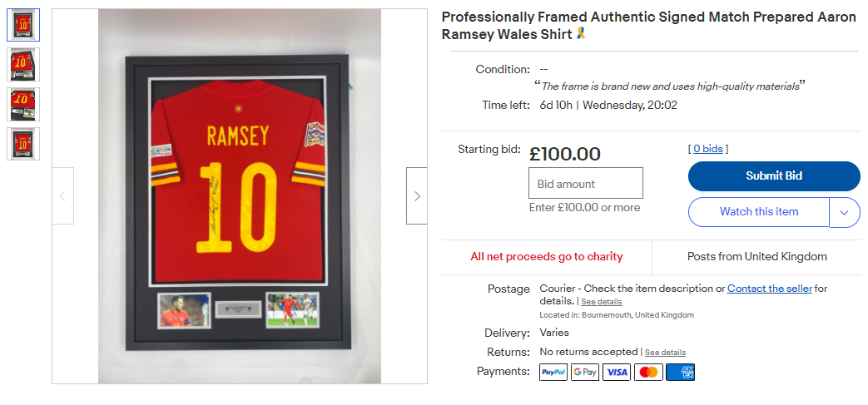This screenshot has height=405, width=868.
Task: Open See details next to returns
Action: pos(665,353)
